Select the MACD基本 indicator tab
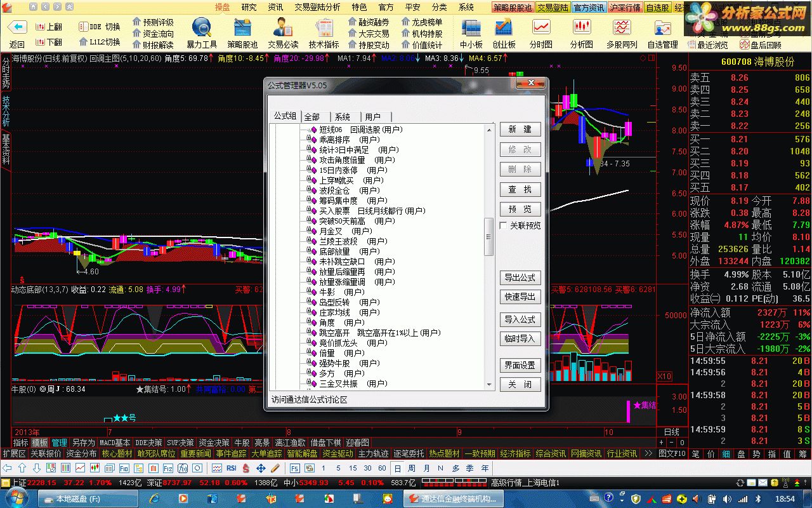This screenshot has height=508, width=812. point(115,443)
